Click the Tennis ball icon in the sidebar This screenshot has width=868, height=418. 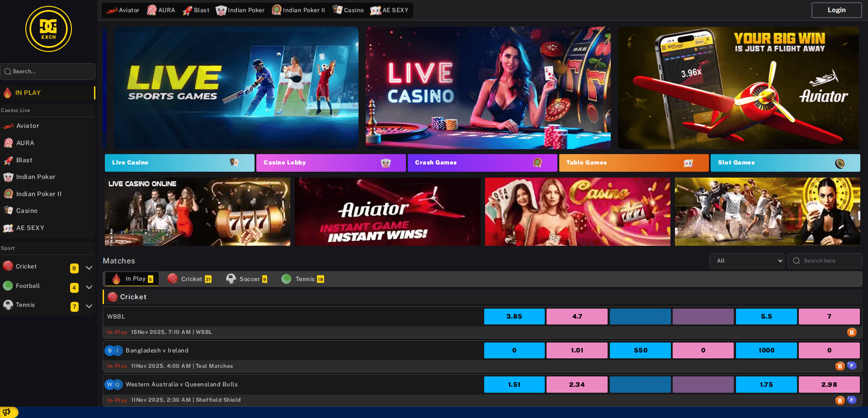[x=7, y=304]
